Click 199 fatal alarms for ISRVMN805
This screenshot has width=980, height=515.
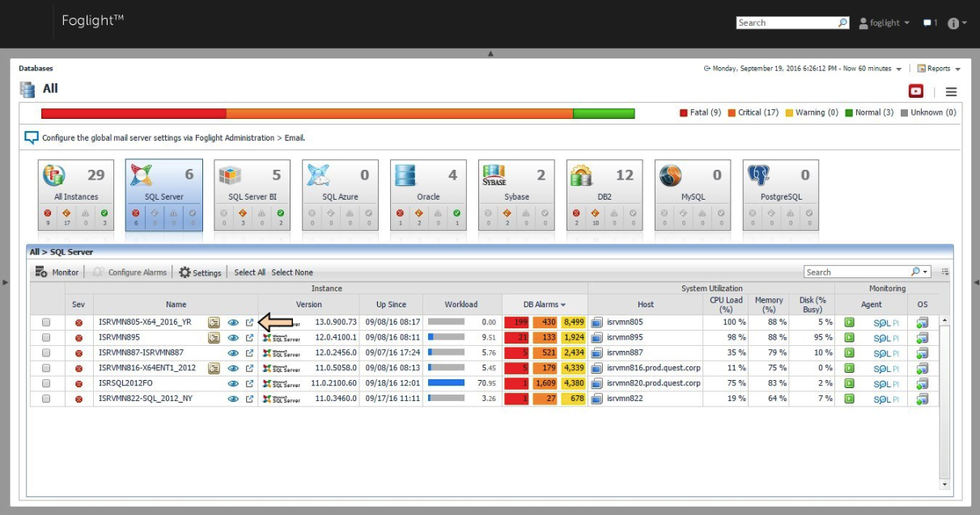(x=516, y=322)
